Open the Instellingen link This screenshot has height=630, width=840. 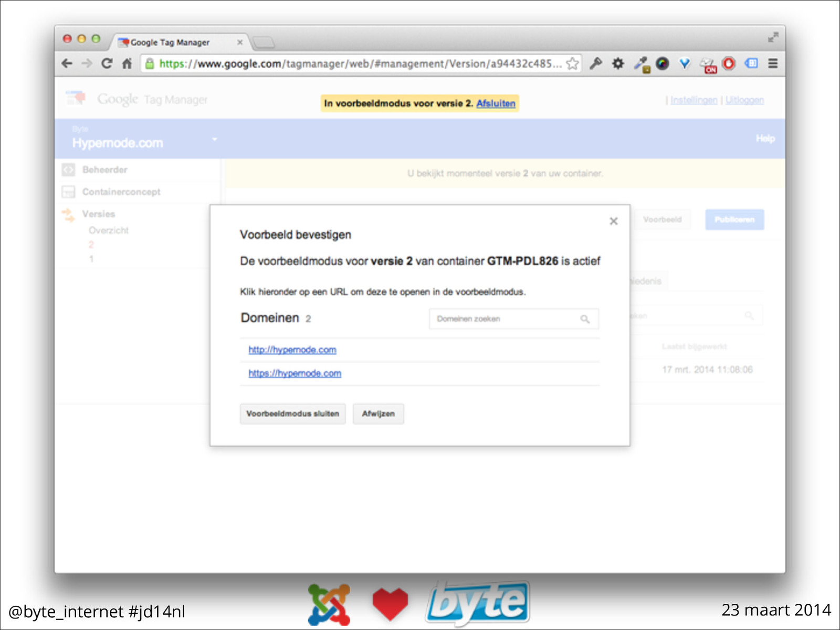tap(694, 100)
